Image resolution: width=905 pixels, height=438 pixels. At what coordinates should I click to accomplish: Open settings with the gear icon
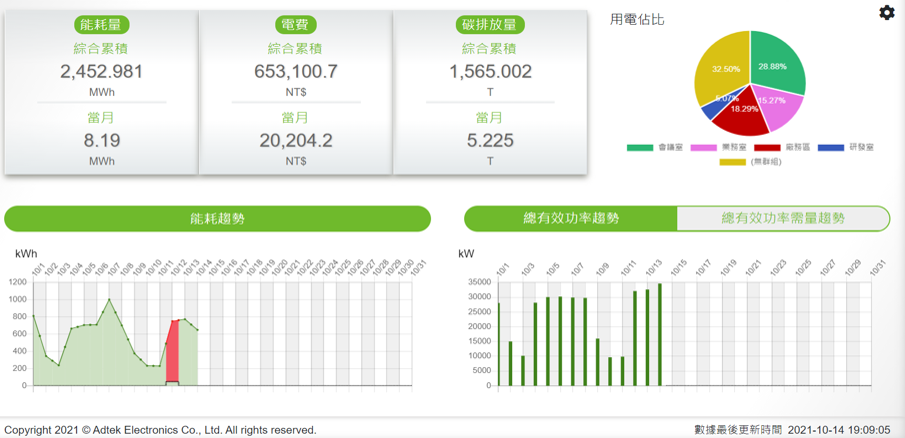point(887,13)
